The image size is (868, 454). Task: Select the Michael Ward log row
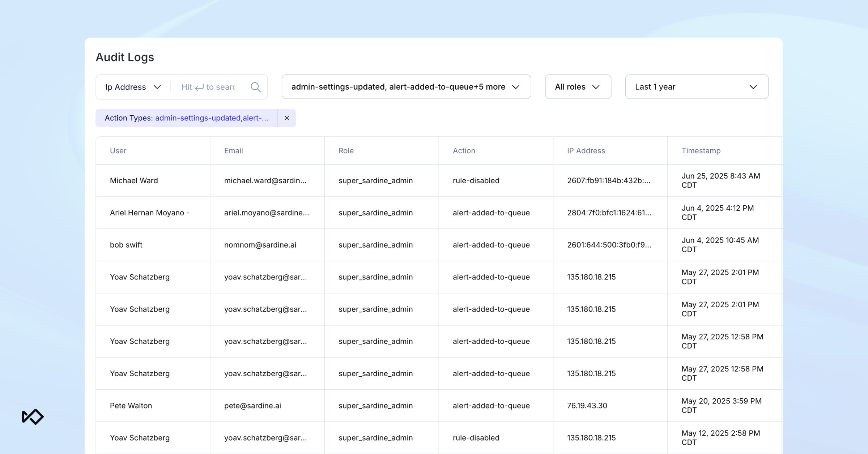click(x=134, y=180)
